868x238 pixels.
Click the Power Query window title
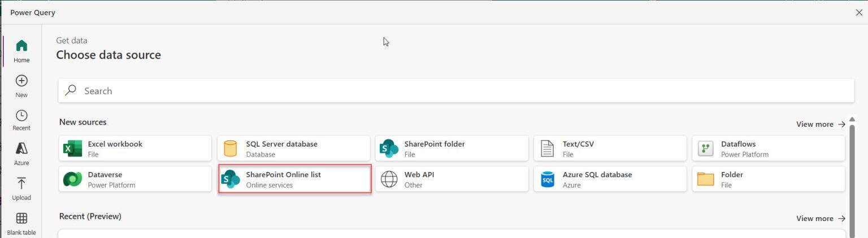[x=33, y=12]
